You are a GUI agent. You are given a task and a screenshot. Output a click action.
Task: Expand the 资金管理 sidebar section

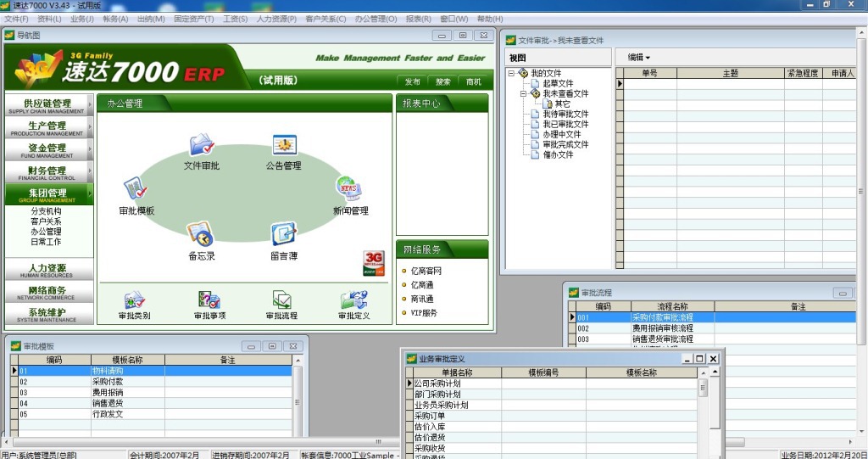click(x=48, y=149)
